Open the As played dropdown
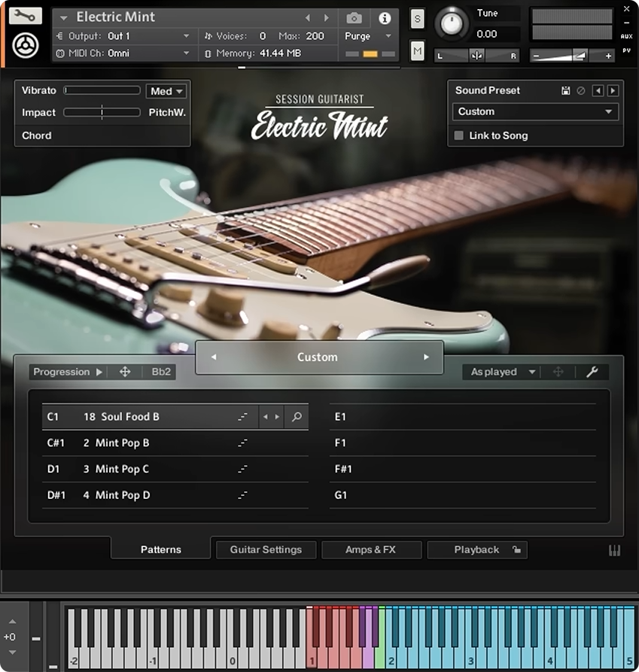Screen dimensions: 639x672 [502, 372]
